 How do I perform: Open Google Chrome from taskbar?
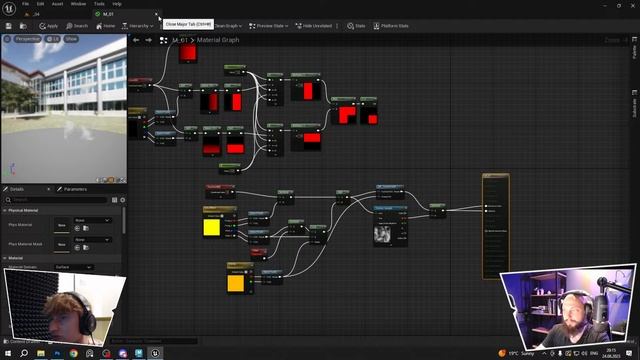click(73, 353)
